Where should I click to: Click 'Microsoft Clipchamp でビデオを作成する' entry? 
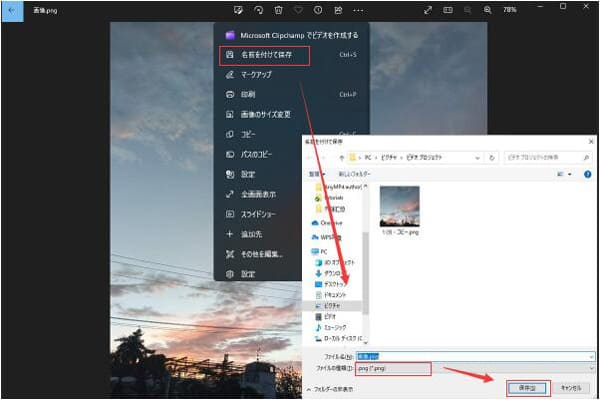click(x=290, y=35)
